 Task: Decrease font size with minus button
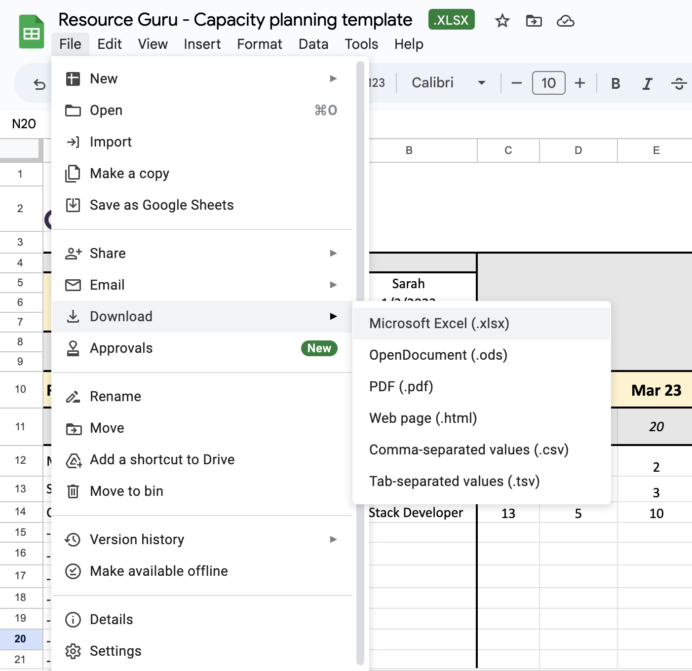coord(516,83)
